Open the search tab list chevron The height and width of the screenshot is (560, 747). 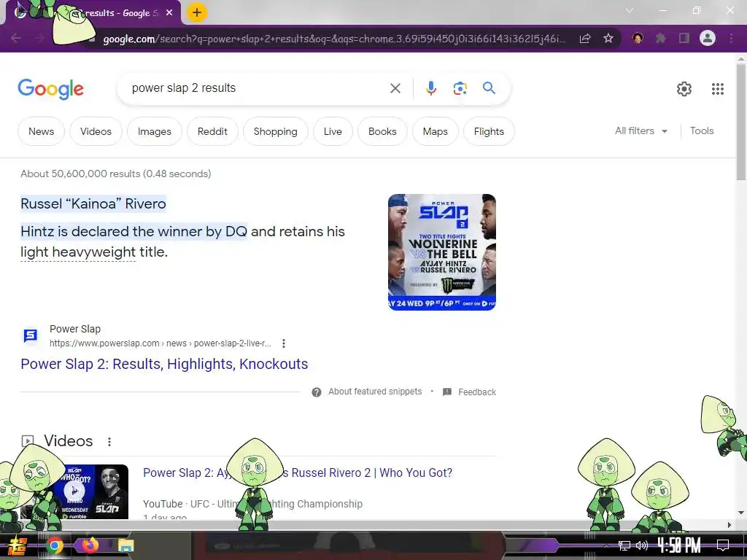click(630, 10)
